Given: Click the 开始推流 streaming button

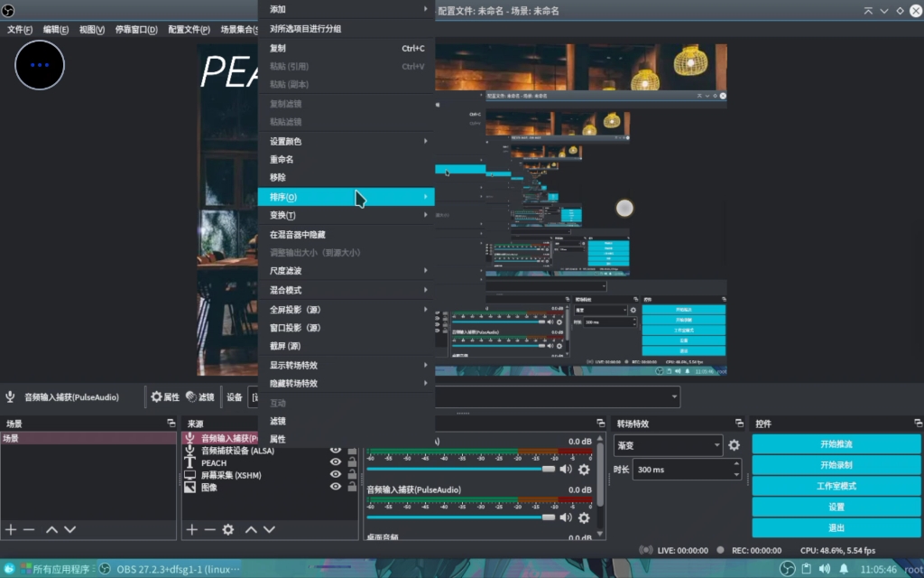Looking at the screenshot, I should [x=835, y=444].
